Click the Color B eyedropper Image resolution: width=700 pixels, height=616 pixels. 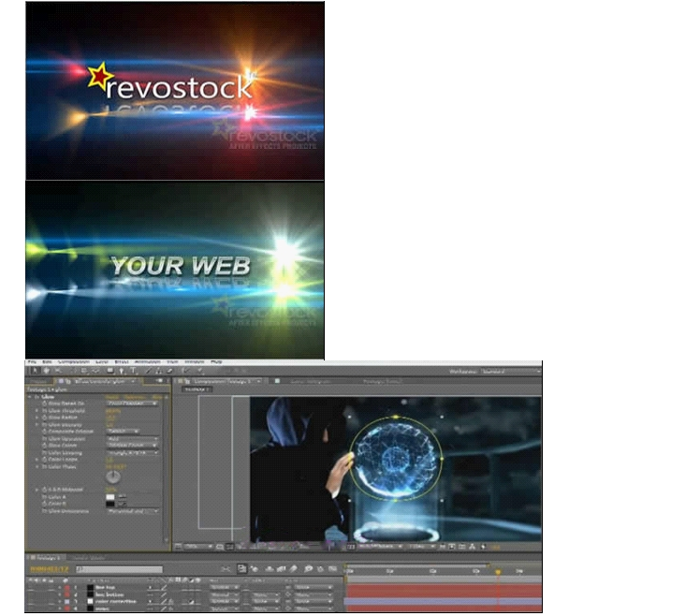(123, 504)
